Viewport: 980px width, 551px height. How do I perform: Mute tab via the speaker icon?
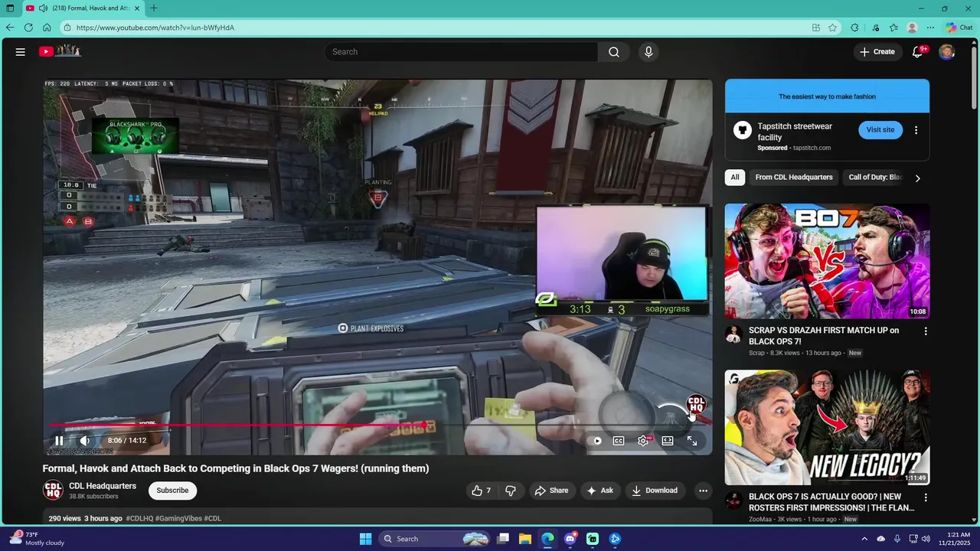click(43, 8)
